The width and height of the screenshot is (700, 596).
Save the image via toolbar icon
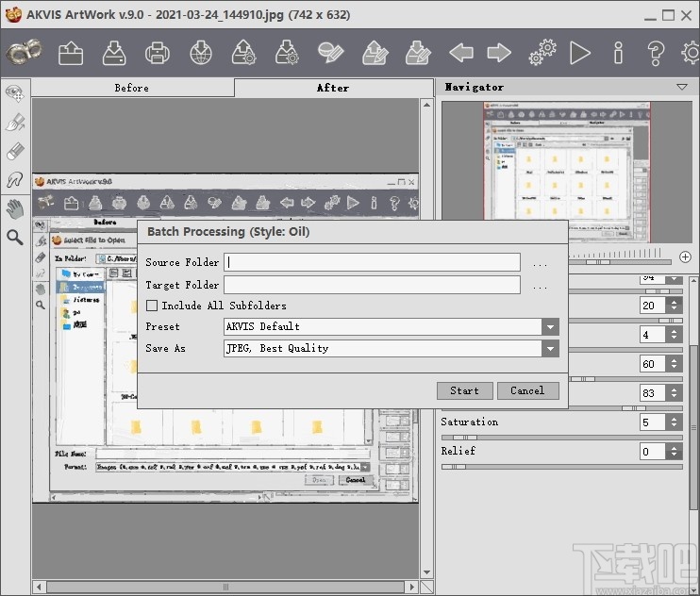pyautogui.click(x=114, y=53)
